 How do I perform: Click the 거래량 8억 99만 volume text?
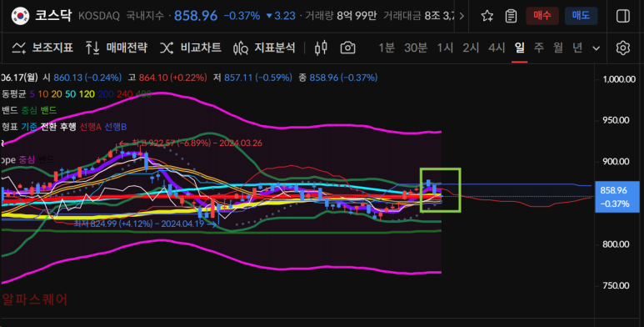(x=341, y=16)
